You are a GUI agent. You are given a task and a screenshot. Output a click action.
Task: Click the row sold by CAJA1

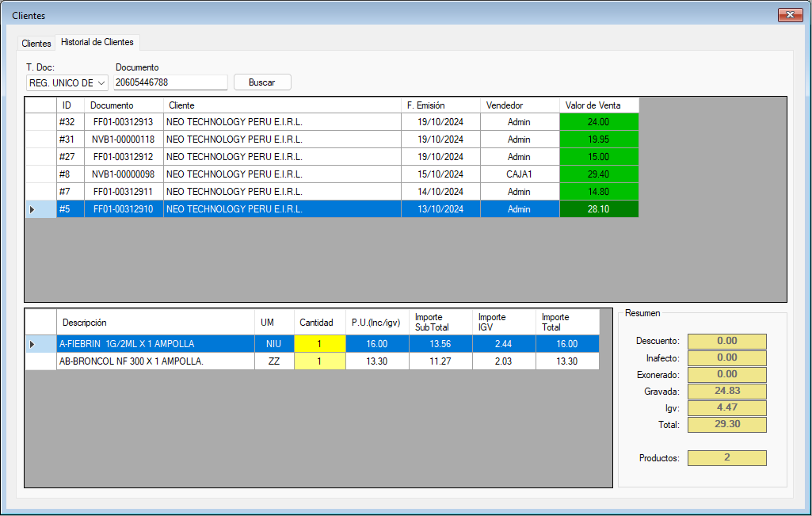pyautogui.click(x=519, y=174)
